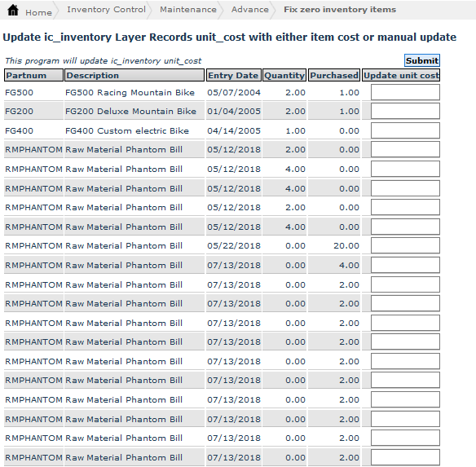
Task: Sort by the Partnum column header
Action: (33, 75)
